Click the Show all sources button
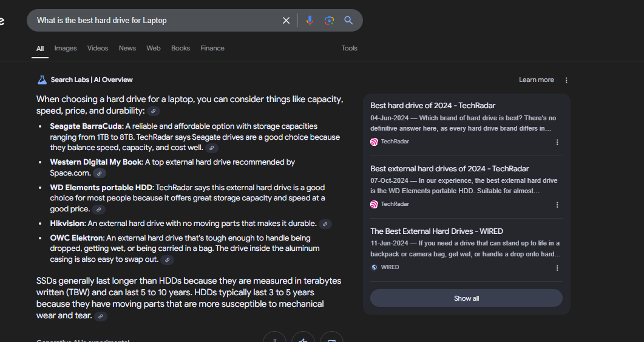Image resolution: width=644 pixels, height=342 pixels. point(466,298)
